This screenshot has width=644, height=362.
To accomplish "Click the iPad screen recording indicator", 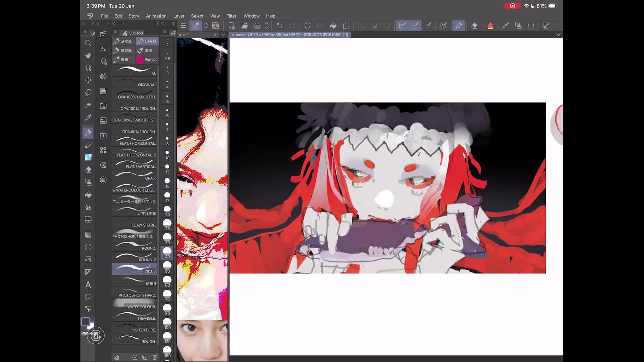I will (x=512, y=6).
